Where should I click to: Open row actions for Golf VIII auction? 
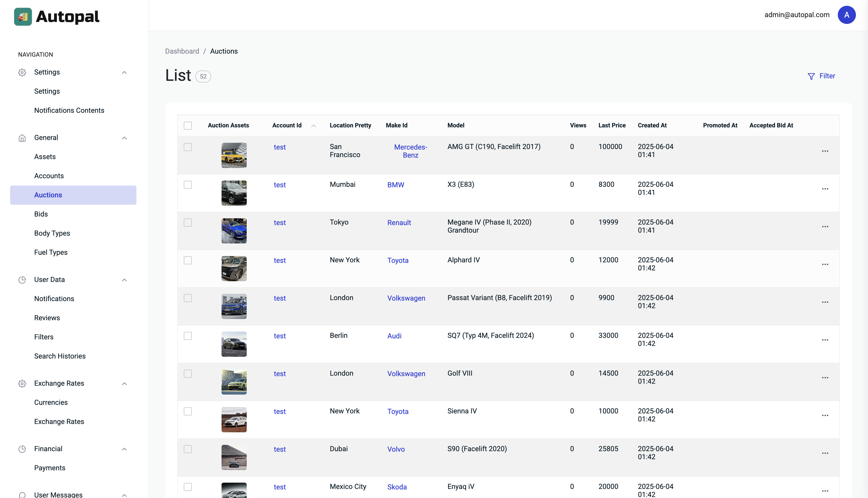825,378
